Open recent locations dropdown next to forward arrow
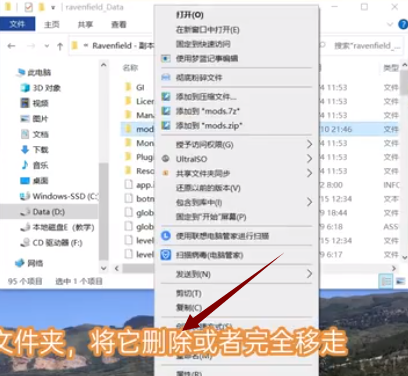The width and height of the screenshot is (408, 376). pyautogui.click(x=47, y=46)
